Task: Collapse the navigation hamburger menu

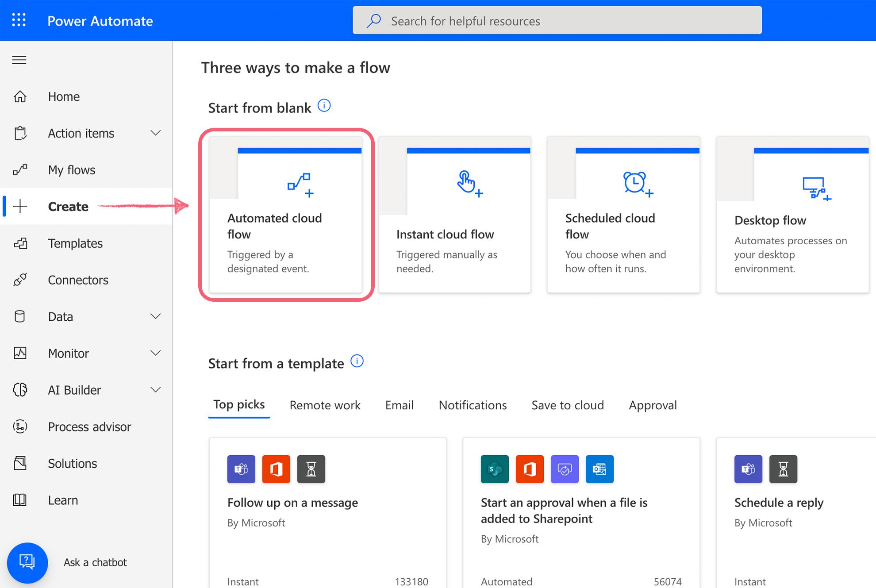Action: [x=19, y=60]
